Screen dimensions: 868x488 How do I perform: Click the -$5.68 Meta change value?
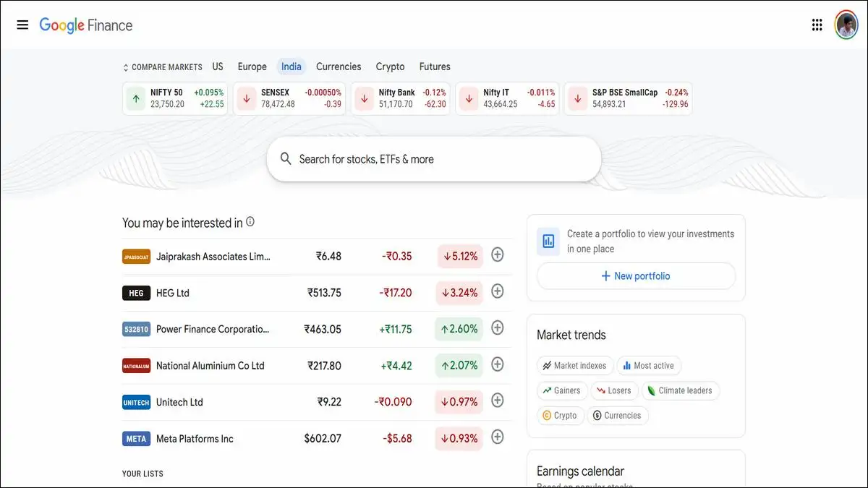(397, 439)
